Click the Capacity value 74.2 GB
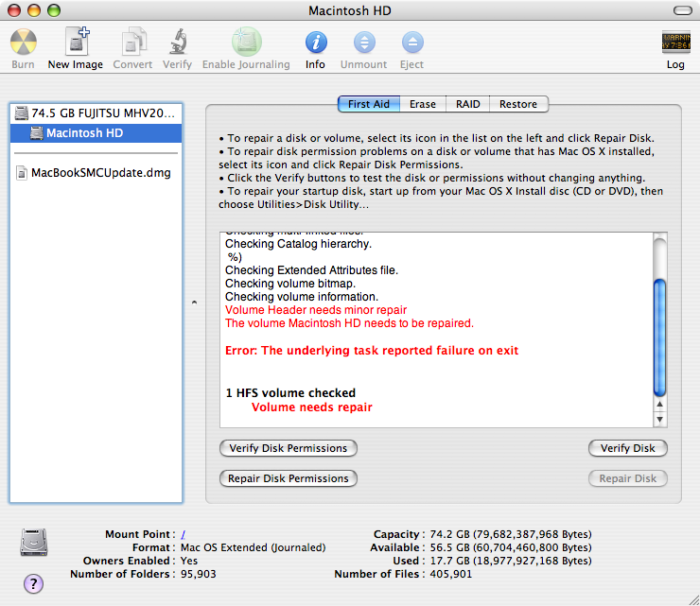 click(x=510, y=534)
